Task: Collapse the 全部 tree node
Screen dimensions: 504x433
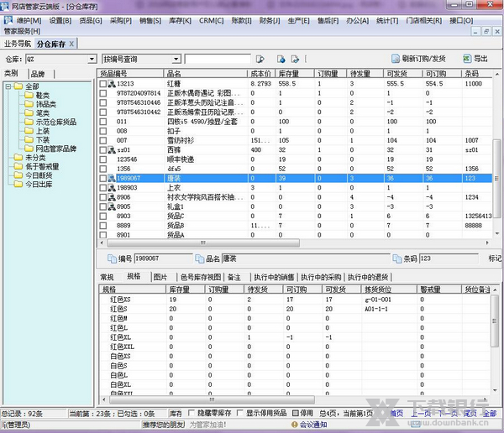Action: pos(8,86)
